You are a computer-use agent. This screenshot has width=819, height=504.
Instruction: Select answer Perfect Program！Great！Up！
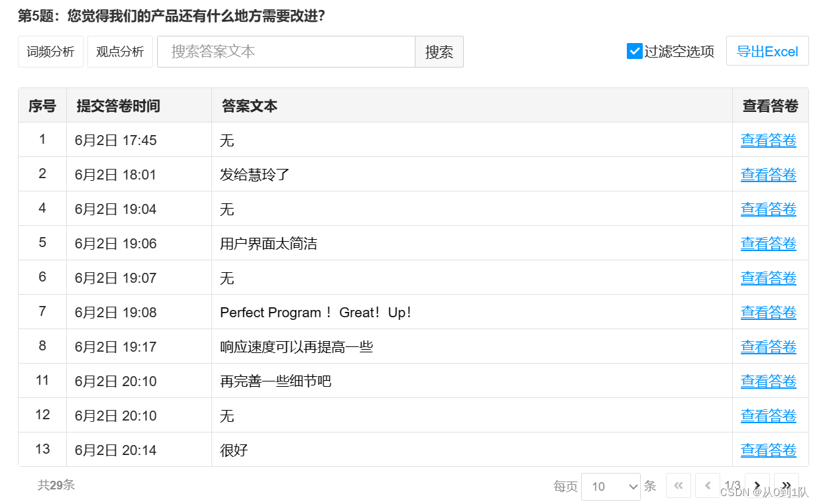[x=317, y=313]
